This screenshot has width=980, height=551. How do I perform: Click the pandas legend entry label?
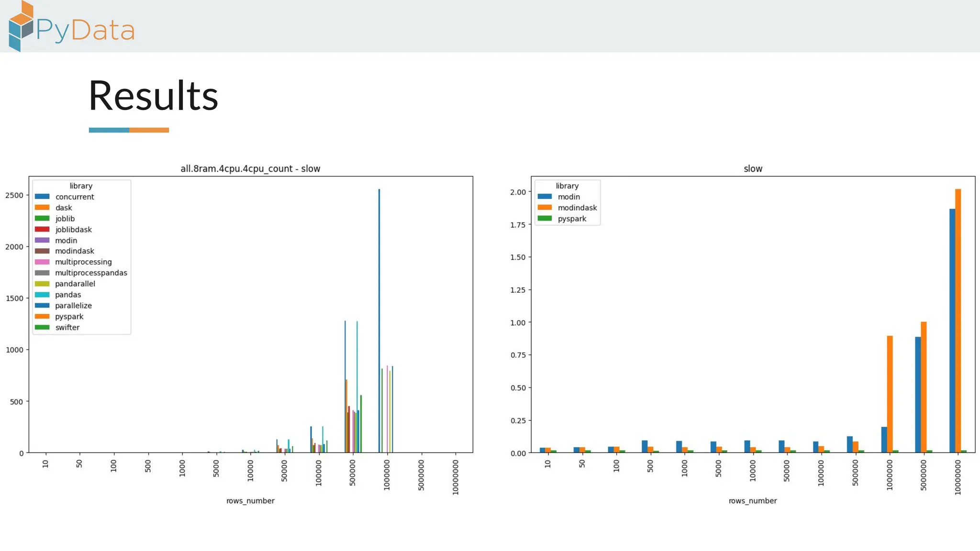point(68,295)
